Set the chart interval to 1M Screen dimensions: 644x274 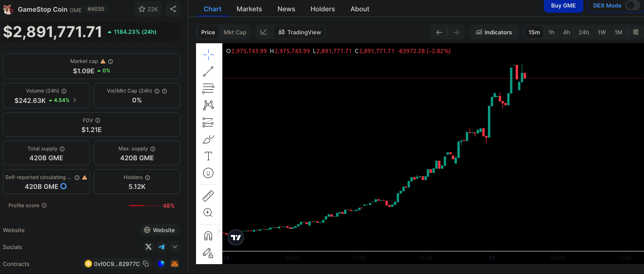point(618,32)
